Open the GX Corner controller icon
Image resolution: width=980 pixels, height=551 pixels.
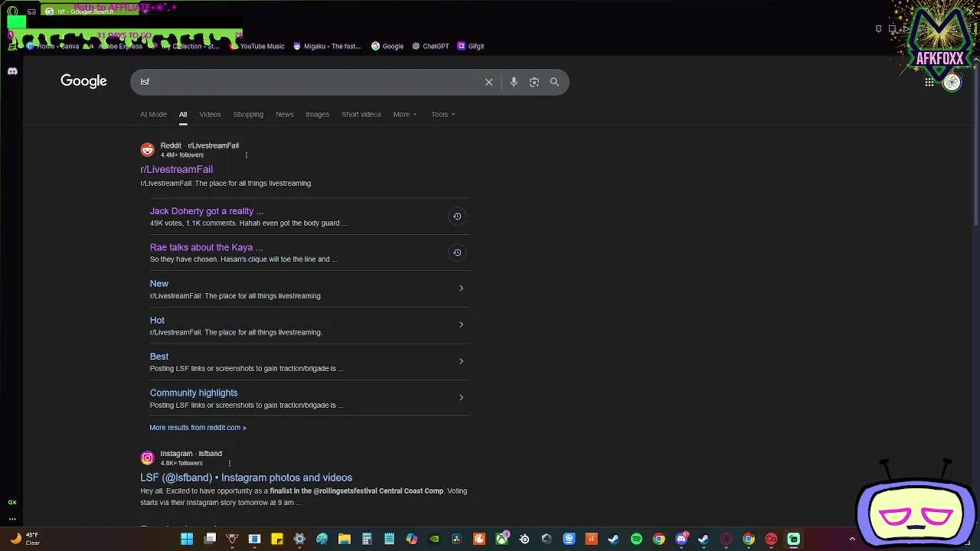pos(31,11)
